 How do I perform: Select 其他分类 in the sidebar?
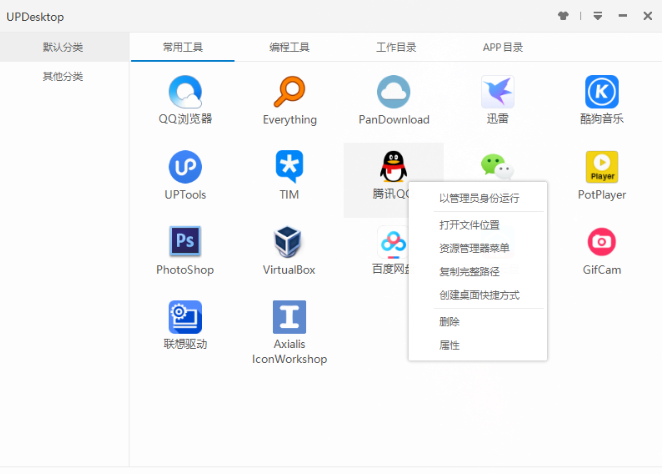point(65,76)
